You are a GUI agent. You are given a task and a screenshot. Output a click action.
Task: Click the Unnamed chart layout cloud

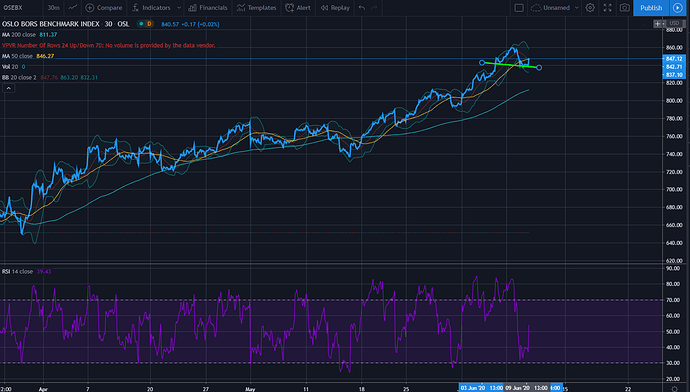tap(551, 7)
